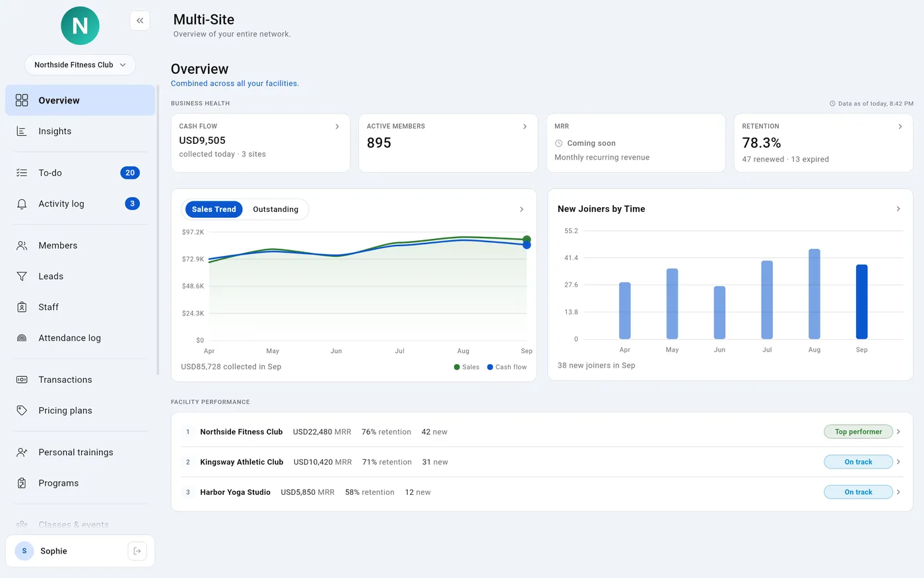Viewport: 924px width, 578px height.
Task: Click the To-do checklist icon
Action: [x=22, y=173]
